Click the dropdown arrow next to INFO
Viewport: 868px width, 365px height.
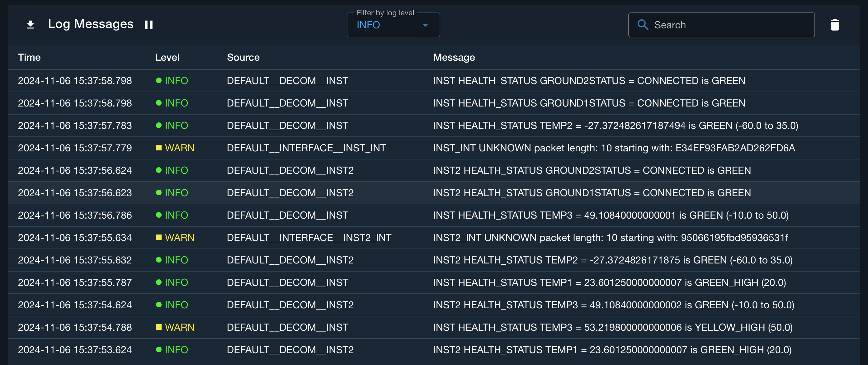point(425,25)
